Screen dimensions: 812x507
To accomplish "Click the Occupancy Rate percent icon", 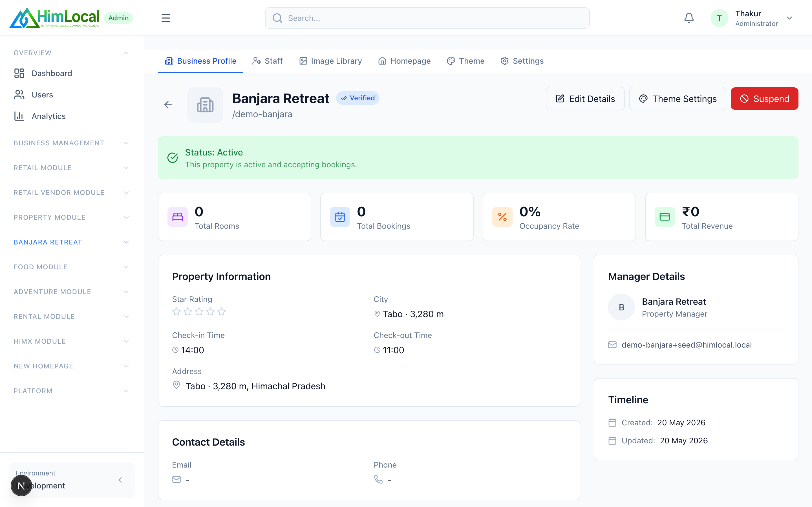I will [502, 217].
